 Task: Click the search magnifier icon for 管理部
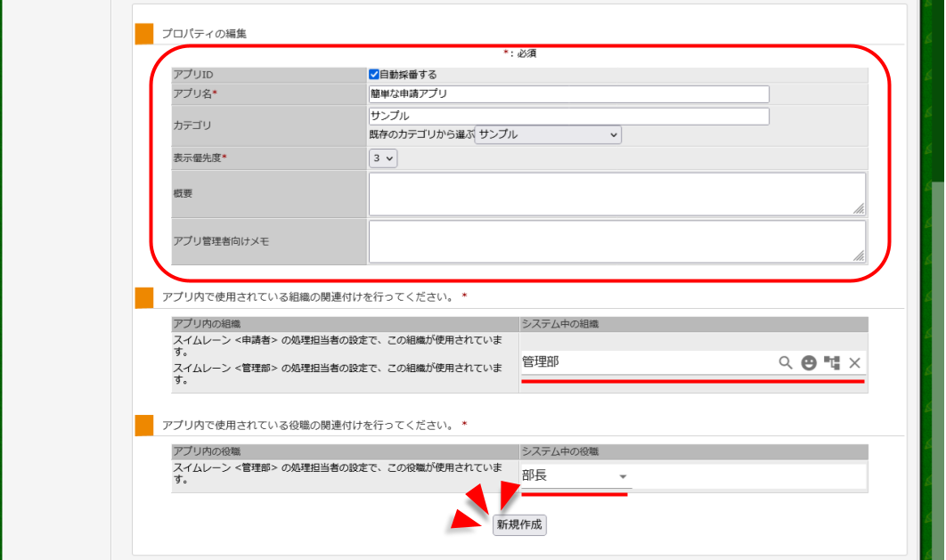pyautogui.click(x=785, y=362)
